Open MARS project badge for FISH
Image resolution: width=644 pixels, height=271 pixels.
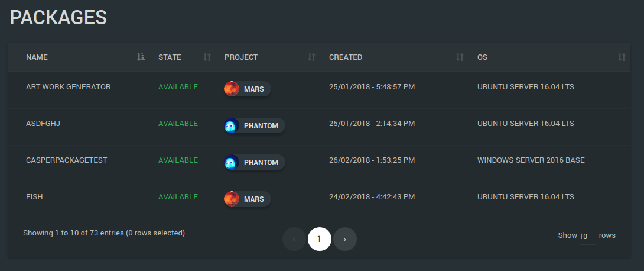click(247, 199)
